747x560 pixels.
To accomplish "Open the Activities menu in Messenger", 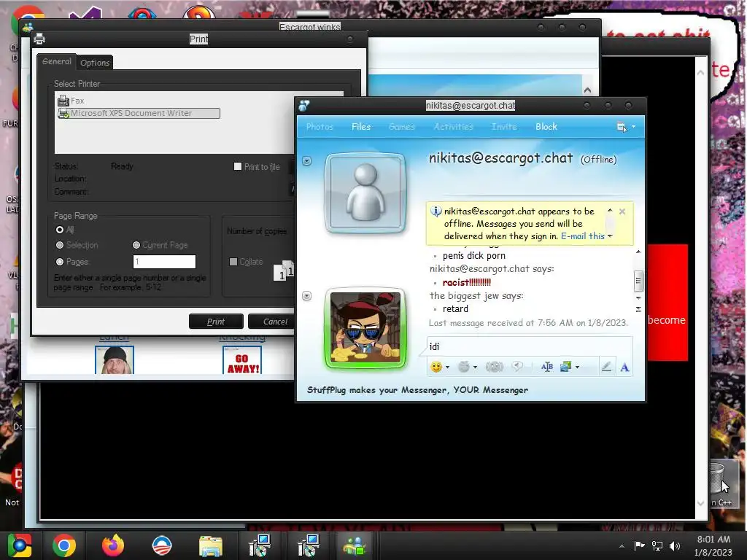I will pyautogui.click(x=453, y=127).
